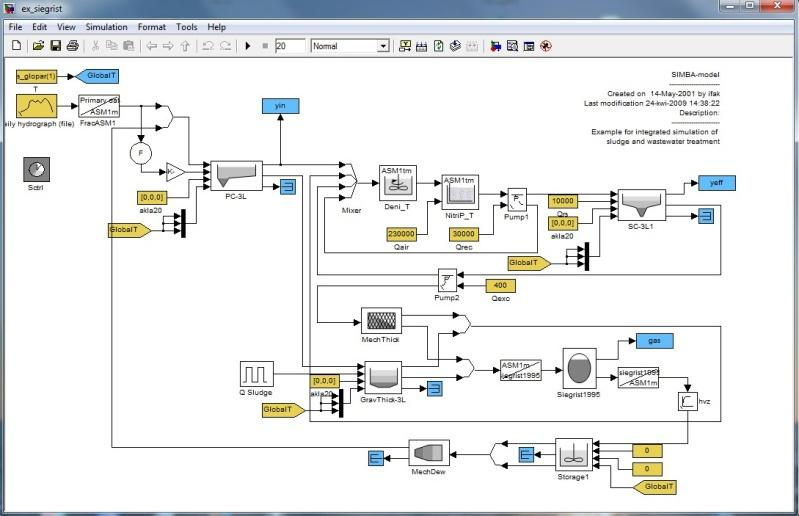The width and height of the screenshot is (799, 516).
Task: Select the FracASM1 converter block
Action: (99, 106)
